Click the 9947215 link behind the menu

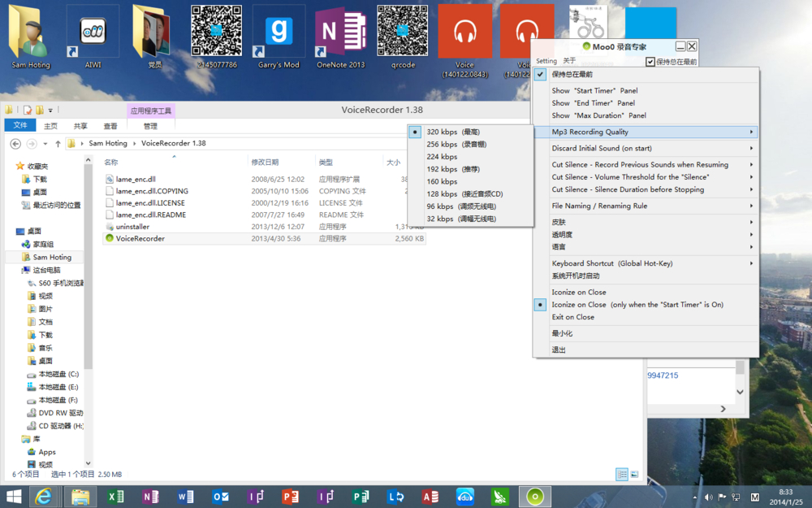pyautogui.click(x=663, y=376)
